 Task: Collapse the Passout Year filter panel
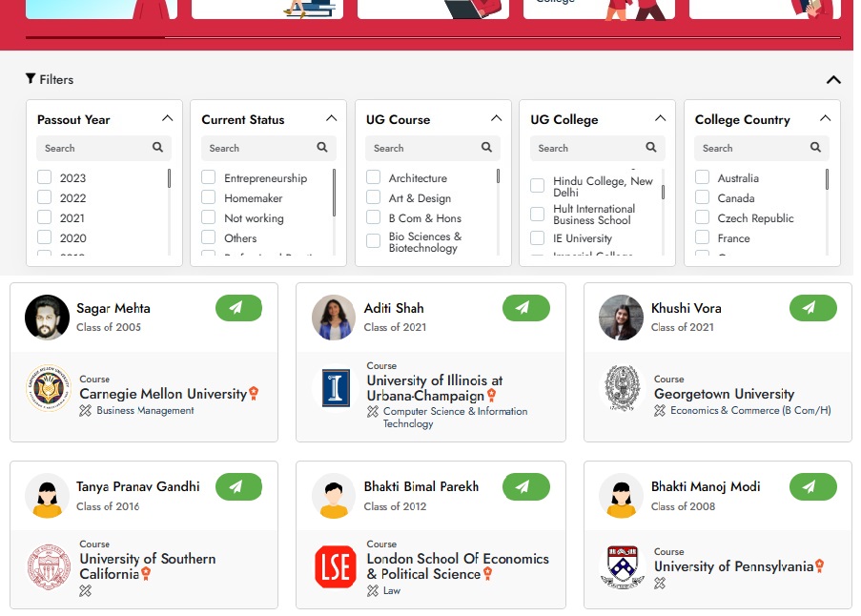coord(168,118)
